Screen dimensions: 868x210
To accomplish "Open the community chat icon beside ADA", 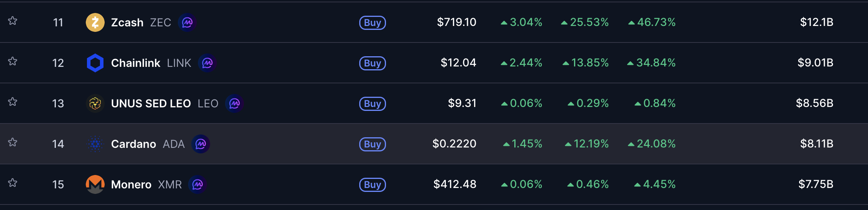I will click(201, 144).
